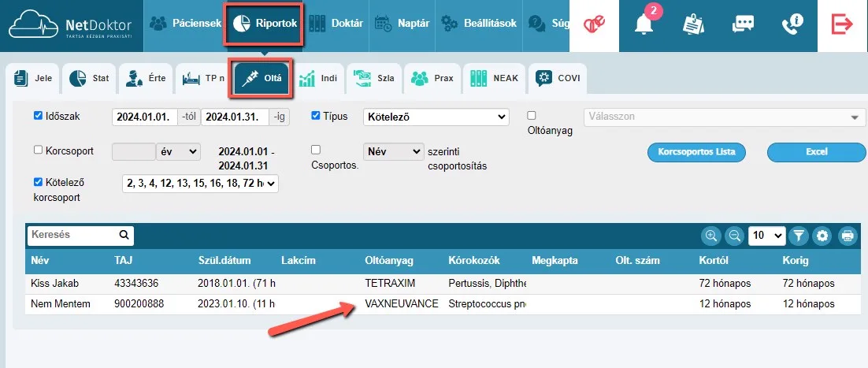Open the Doktár menu

click(336, 24)
